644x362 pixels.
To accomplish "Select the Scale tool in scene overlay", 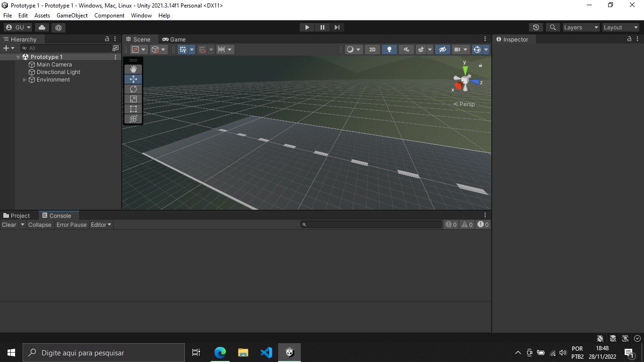I will tap(133, 99).
